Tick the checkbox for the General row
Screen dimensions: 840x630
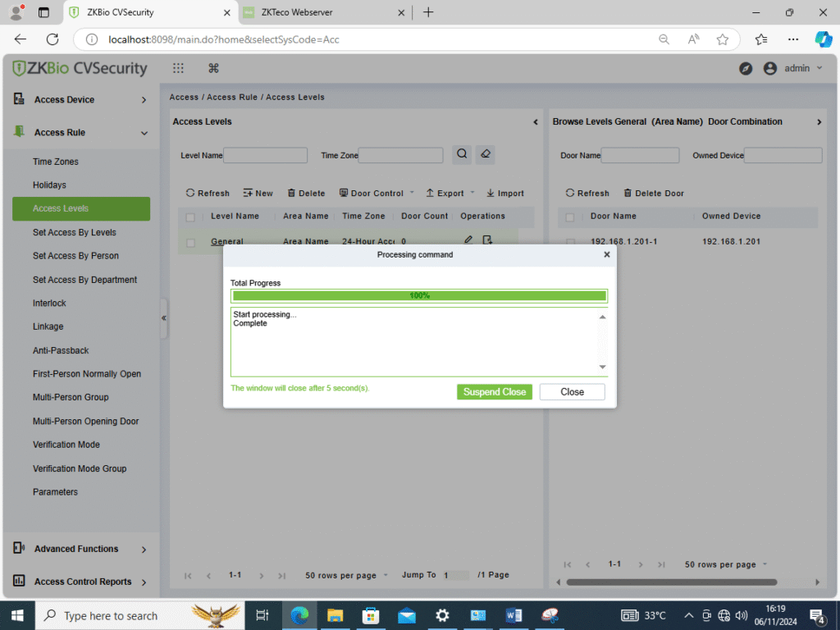pos(190,242)
